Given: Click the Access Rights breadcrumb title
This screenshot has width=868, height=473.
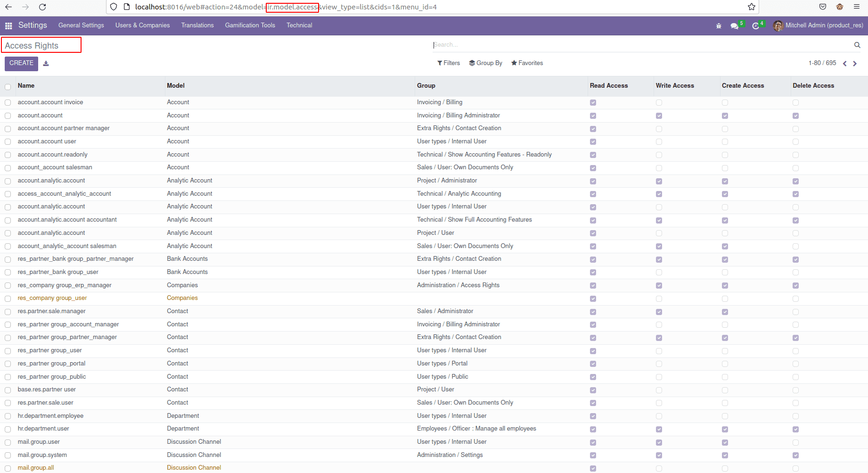Looking at the screenshot, I should [x=32, y=46].
